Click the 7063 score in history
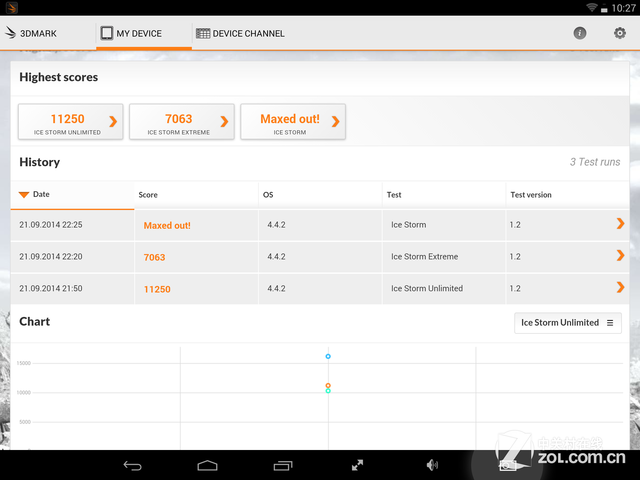The width and height of the screenshot is (640, 480). [154, 257]
